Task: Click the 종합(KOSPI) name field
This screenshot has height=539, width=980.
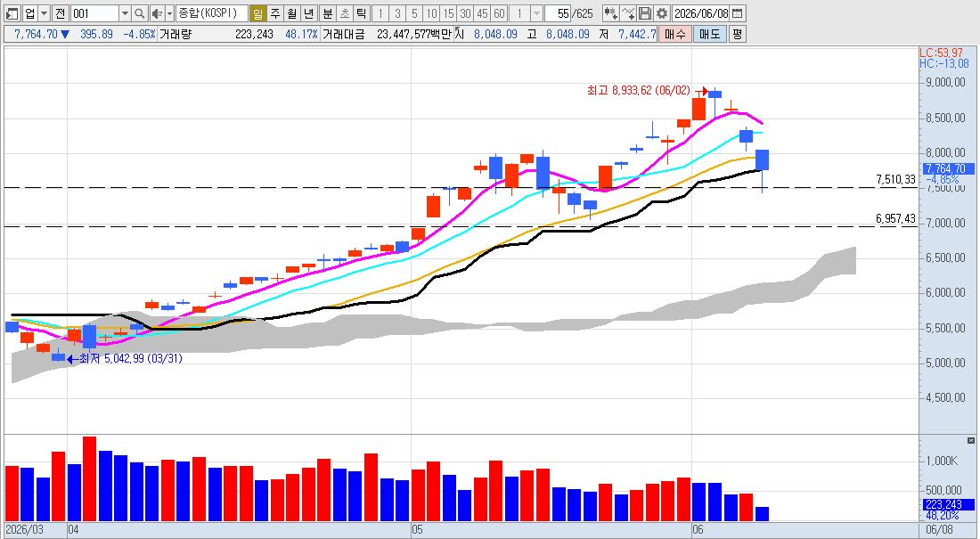Action: (x=211, y=13)
